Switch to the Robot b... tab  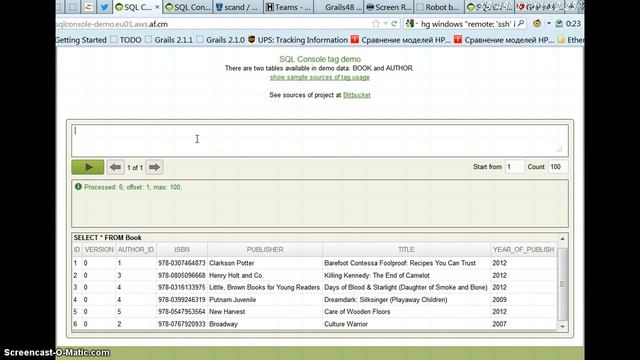point(439,7)
